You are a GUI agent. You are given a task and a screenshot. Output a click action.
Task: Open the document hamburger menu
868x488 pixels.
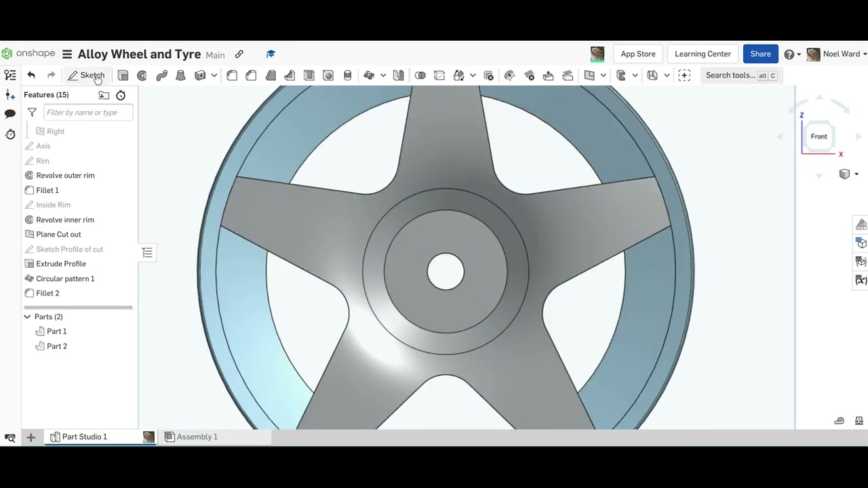tap(67, 54)
